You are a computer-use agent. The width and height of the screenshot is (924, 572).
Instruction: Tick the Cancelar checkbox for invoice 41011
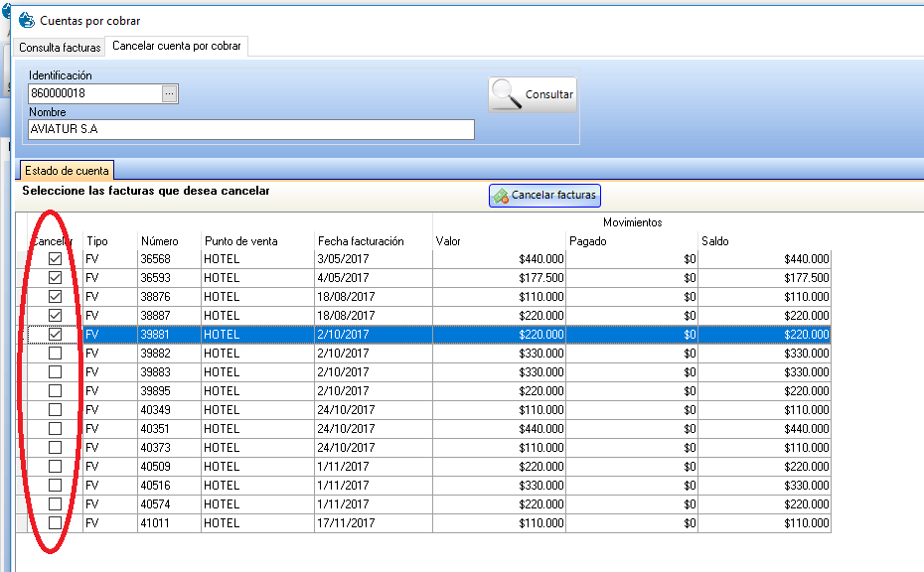pyautogui.click(x=56, y=523)
